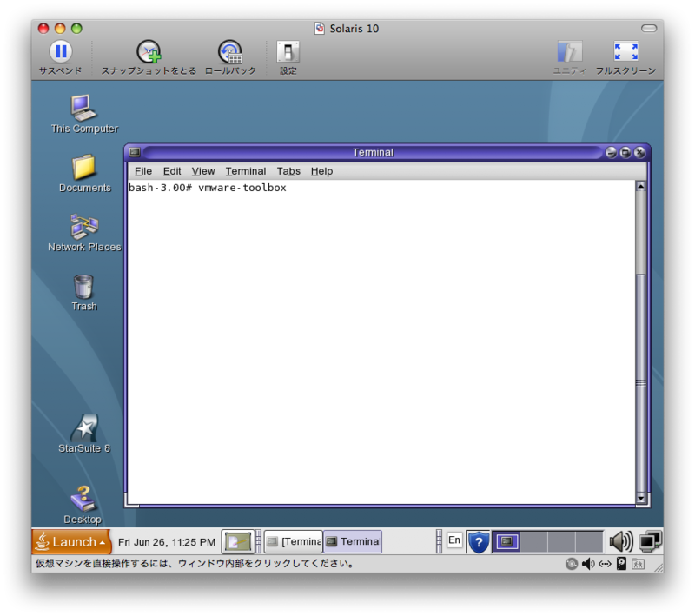Click the terminal scrollbar down arrow

[640, 499]
